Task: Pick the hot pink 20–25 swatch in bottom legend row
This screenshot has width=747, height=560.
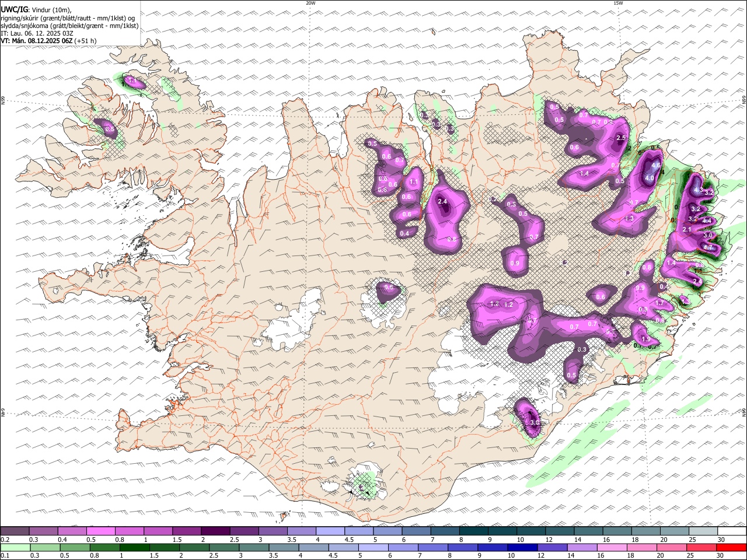Action: [x=671, y=547]
